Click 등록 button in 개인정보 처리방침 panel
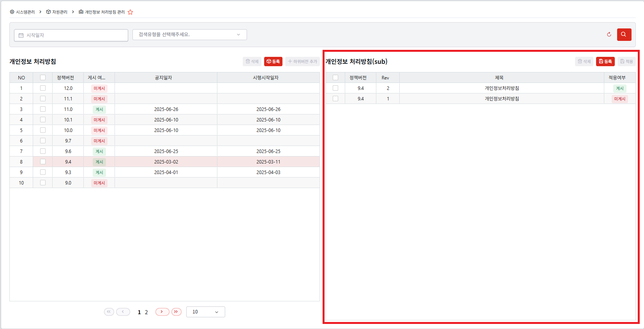The image size is (644, 329). click(273, 62)
